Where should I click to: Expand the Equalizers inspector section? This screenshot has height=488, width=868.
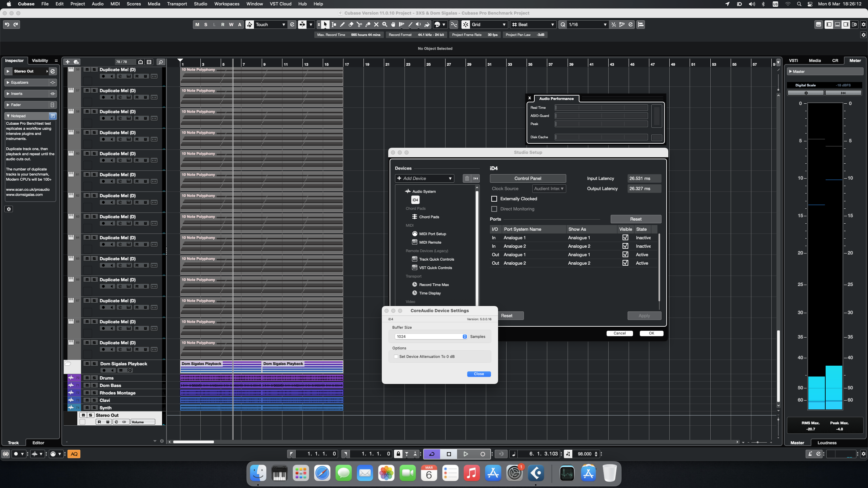8,82
